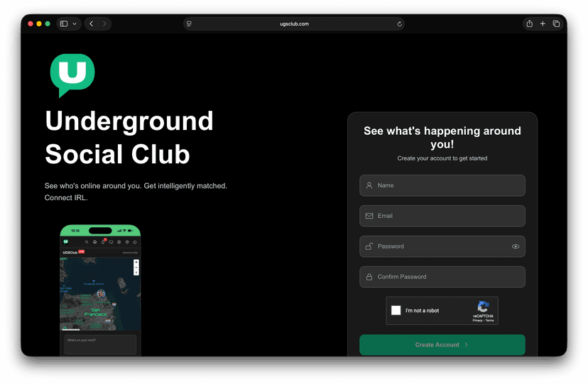Click the green U speech bubble logo
This screenshot has width=588, height=384.
72,75
